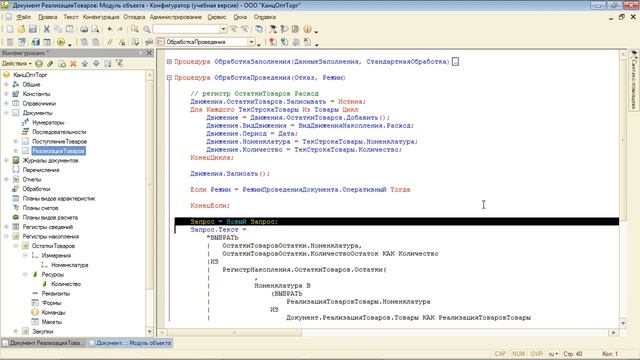Select Номенклатура dimension item
The height and width of the screenshot is (360, 640).
(70, 265)
